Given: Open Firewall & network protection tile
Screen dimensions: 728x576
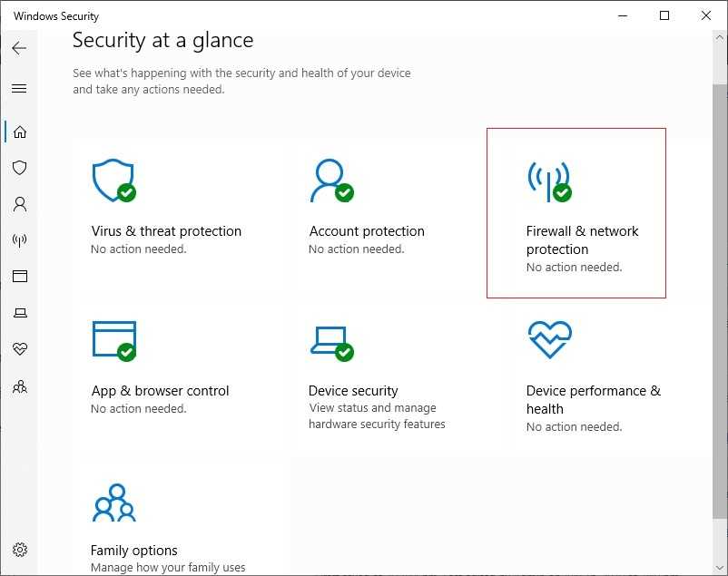Looking at the screenshot, I should coord(576,213).
